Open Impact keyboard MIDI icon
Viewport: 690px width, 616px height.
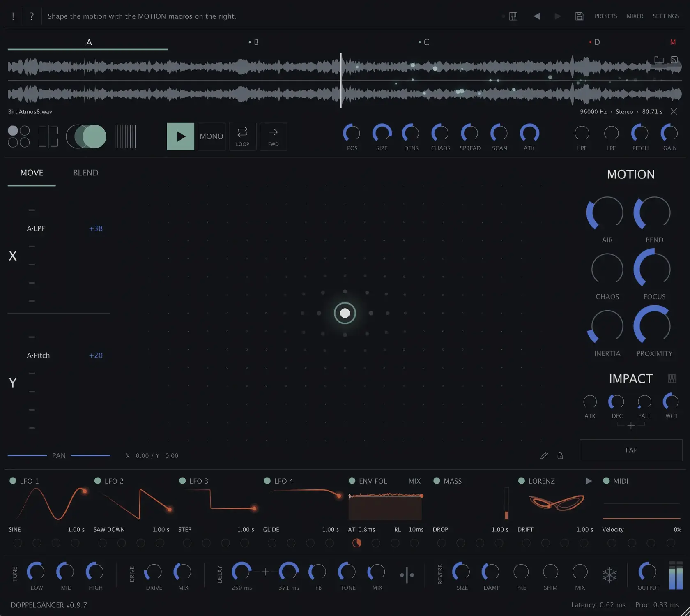pos(672,378)
